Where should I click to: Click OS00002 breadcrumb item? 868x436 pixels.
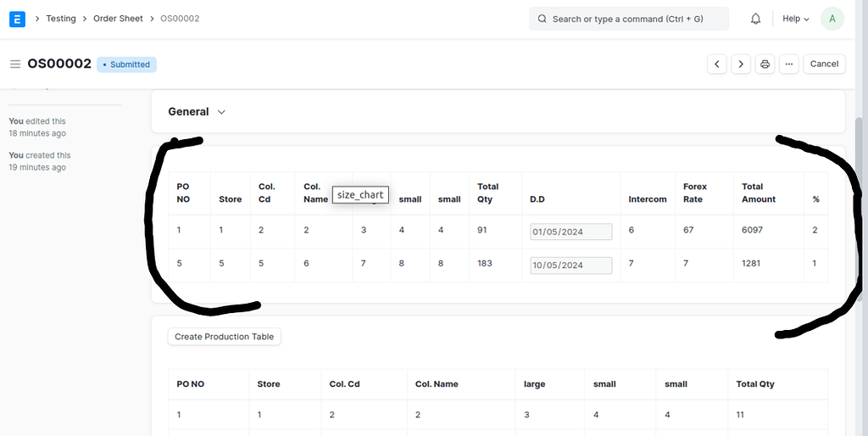tap(180, 19)
